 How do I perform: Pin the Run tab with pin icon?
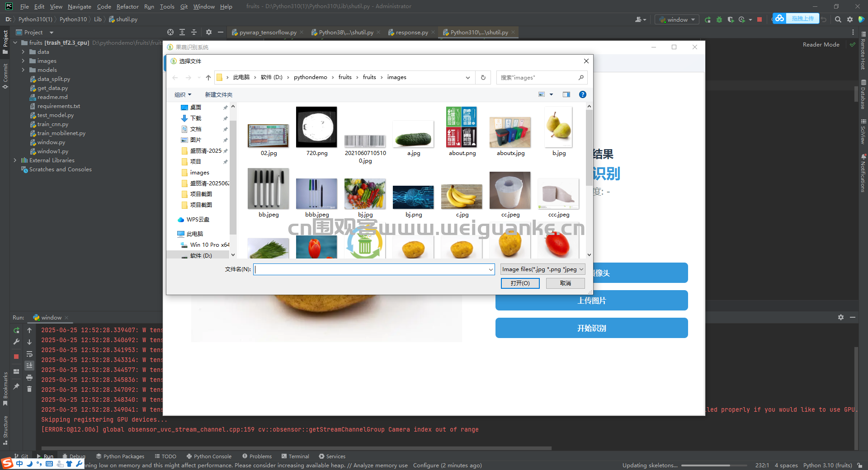pos(16,387)
